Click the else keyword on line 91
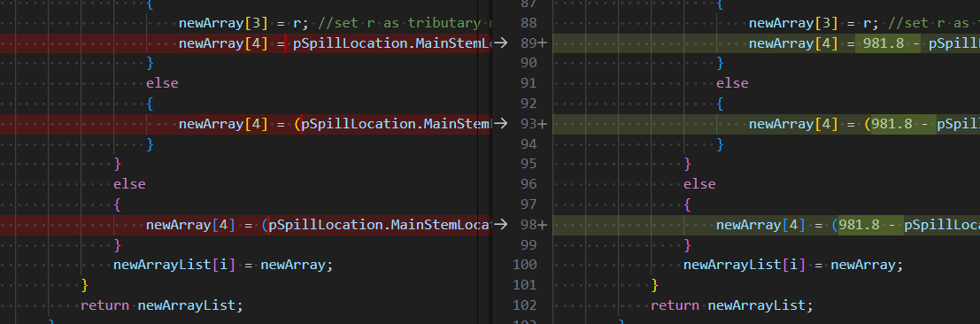The width and height of the screenshot is (980, 324). (x=732, y=83)
